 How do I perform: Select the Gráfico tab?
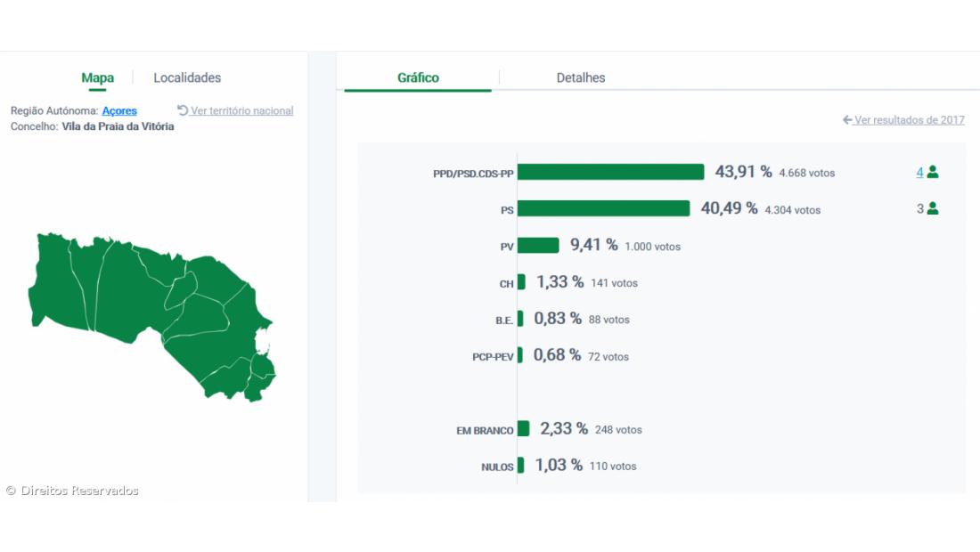pos(418,78)
